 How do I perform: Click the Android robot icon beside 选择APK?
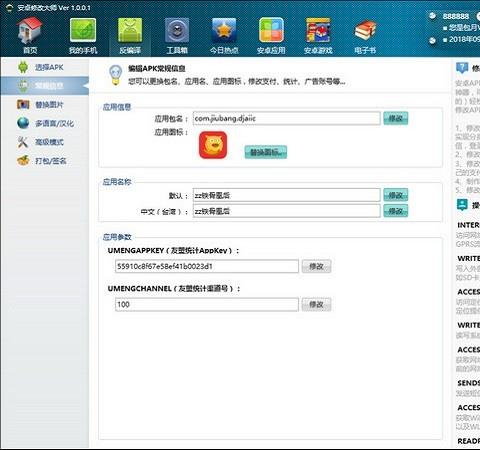[23, 67]
